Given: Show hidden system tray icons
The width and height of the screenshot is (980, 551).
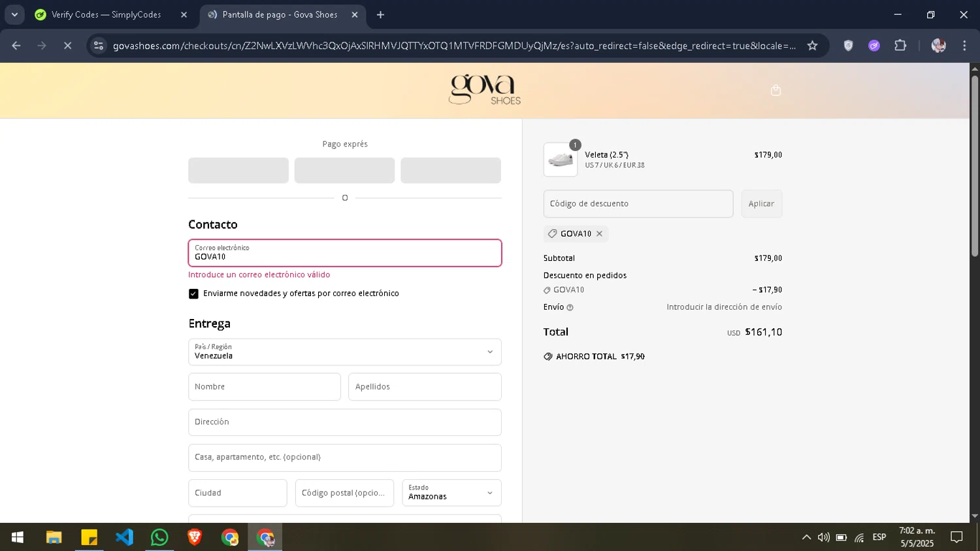Looking at the screenshot, I should click(x=806, y=537).
